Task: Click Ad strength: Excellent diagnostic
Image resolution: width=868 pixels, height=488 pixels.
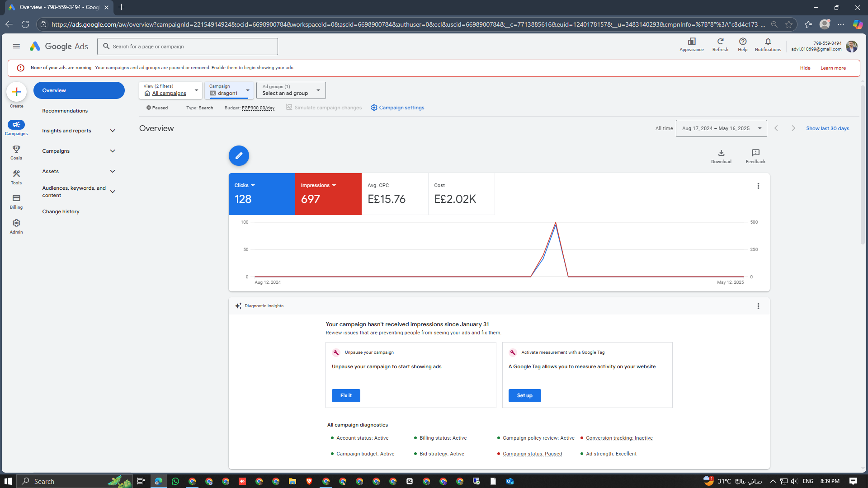Action: (611, 454)
